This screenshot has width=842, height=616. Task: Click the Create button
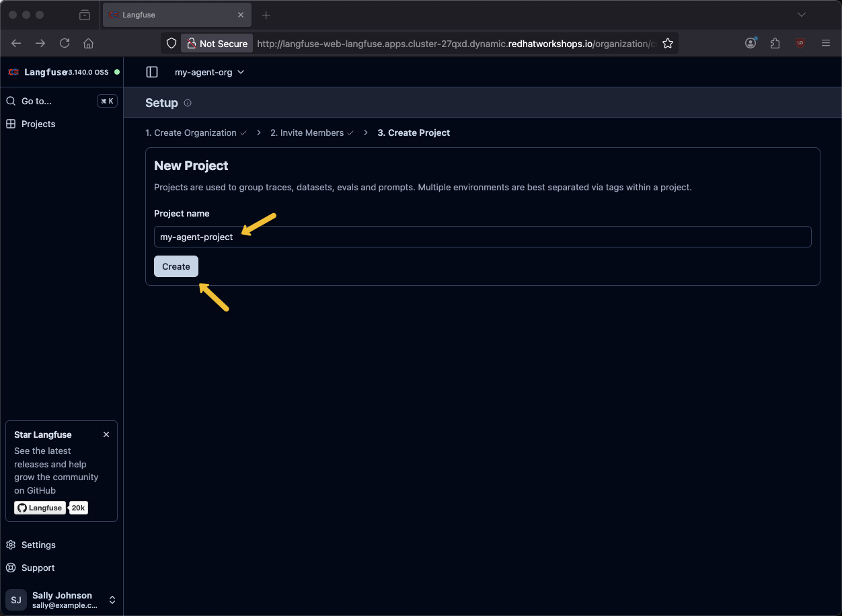point(176,266)
